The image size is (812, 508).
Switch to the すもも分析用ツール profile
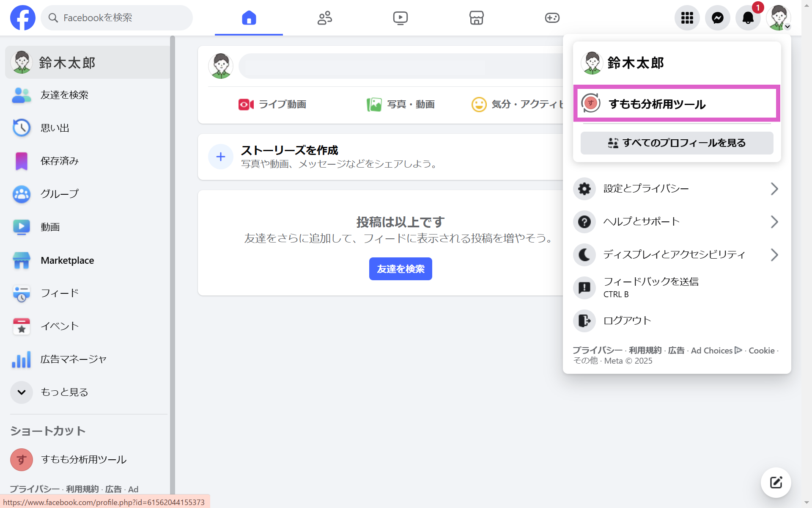676,104
